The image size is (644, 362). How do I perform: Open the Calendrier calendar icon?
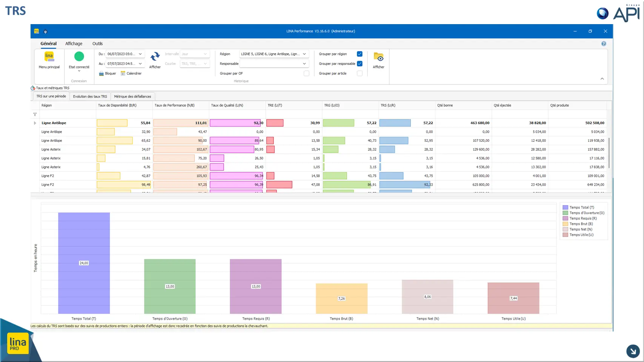(123, 74)
